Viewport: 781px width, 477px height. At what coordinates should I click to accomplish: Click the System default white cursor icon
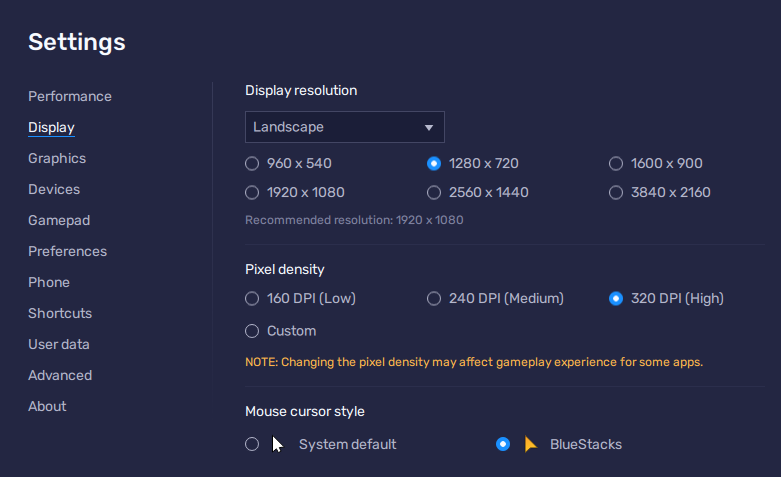point(277,445)
